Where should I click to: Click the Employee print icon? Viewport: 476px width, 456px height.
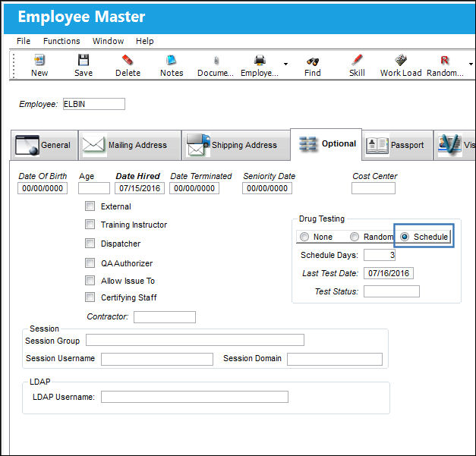260,61
